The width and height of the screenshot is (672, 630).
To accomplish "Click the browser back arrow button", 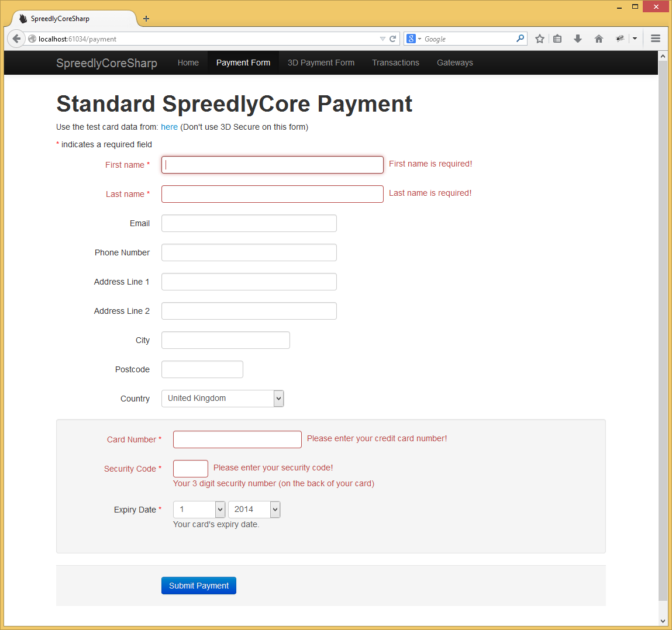I will pos(16,39).
